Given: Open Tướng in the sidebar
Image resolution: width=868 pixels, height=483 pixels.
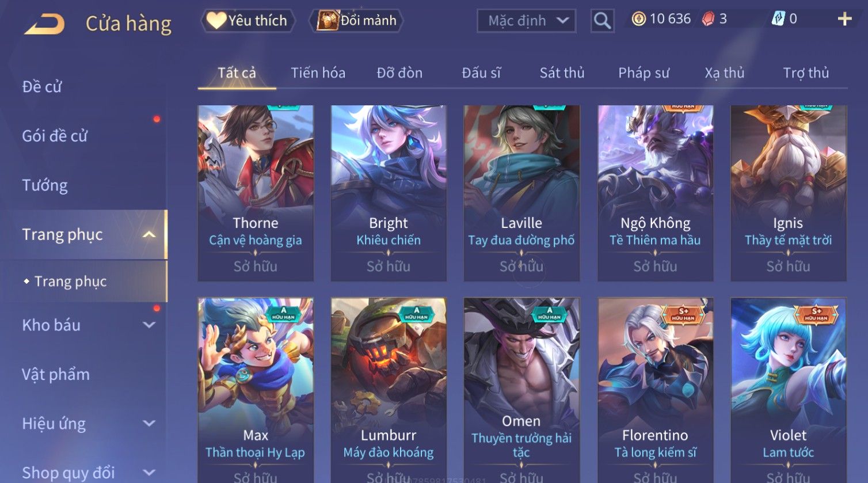Looking at the screenshot, I should [x=45, y=185].
